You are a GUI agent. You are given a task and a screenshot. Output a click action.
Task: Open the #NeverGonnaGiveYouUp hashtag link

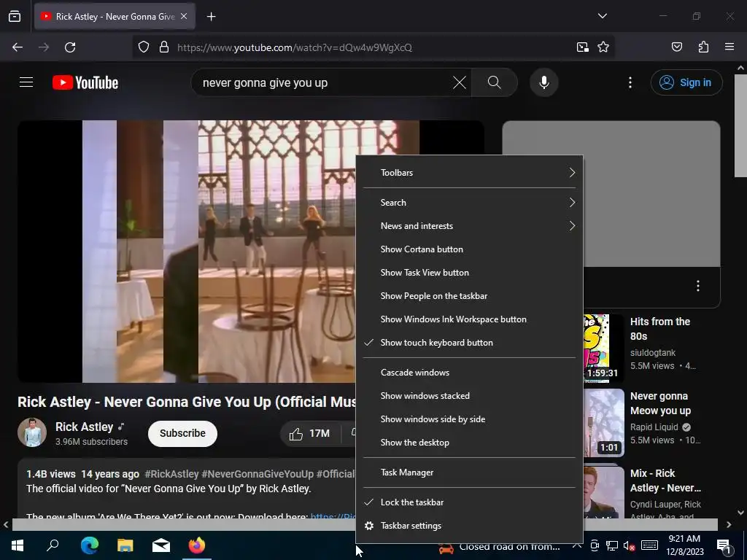(x=258, y=474)
